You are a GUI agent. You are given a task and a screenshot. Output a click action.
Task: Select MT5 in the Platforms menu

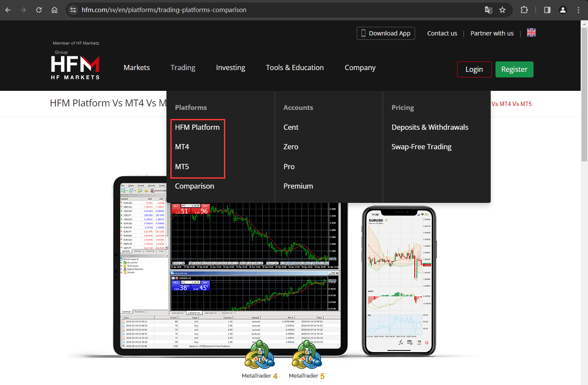click(x=182, y=167)
